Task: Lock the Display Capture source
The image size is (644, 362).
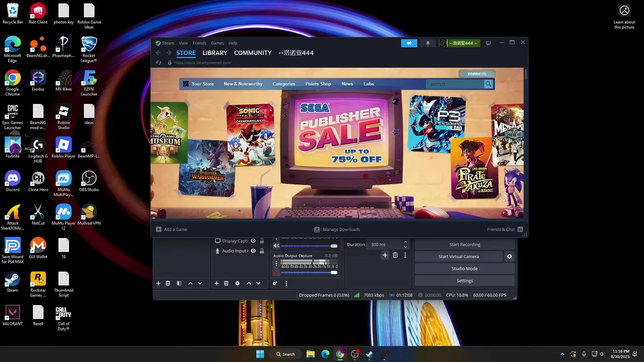Action: 262,241
